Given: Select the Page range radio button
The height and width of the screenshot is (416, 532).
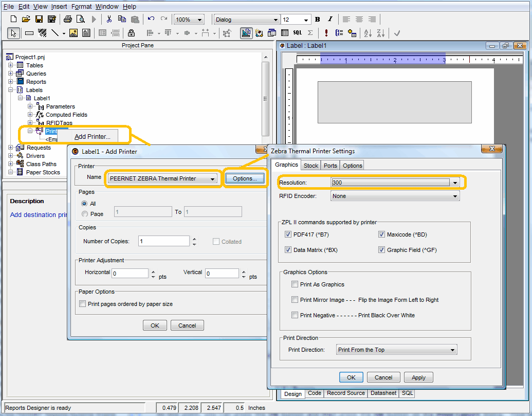Looking at the screenshot, I should click(84, 214).
